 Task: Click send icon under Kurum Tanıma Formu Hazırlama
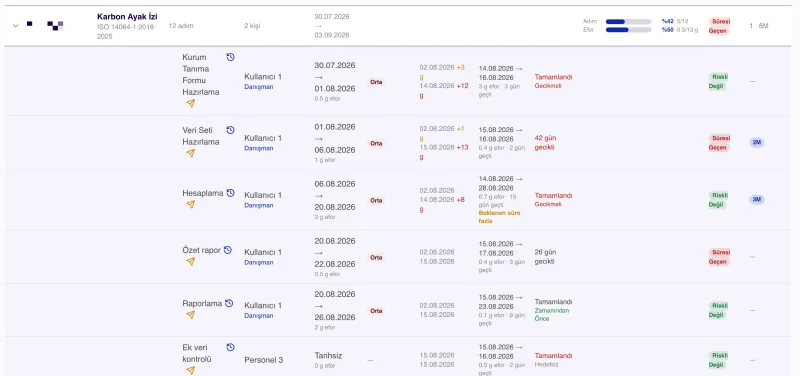tap(190, 104)
